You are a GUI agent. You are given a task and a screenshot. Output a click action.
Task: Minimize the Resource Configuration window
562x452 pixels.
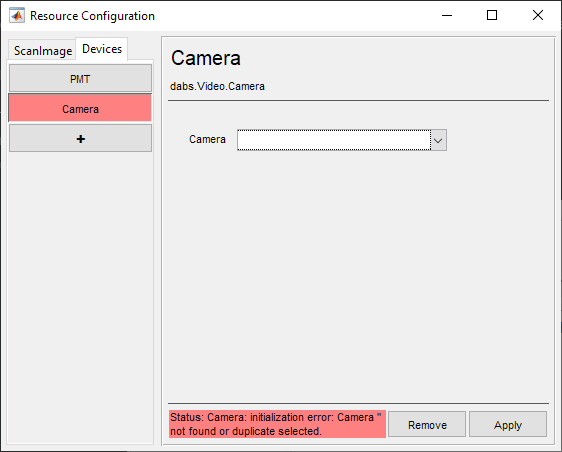coord(447,15)
